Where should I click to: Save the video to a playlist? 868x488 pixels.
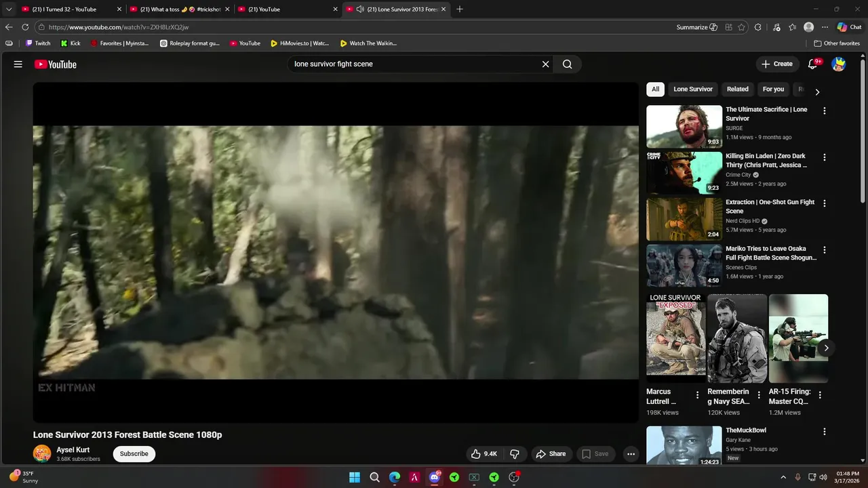[x=595, y=454]
